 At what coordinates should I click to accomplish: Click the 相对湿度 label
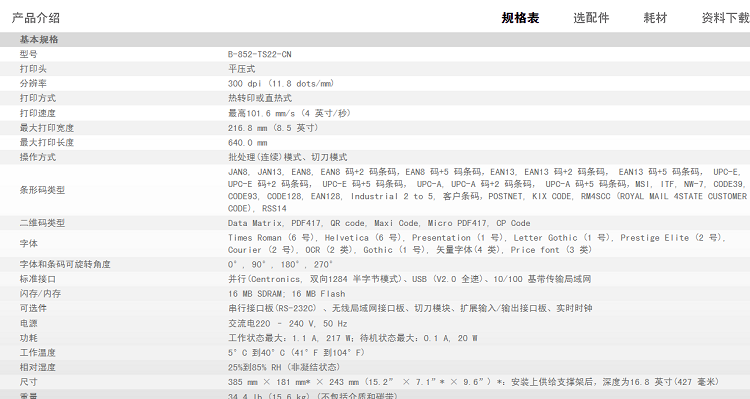[38, 367]
